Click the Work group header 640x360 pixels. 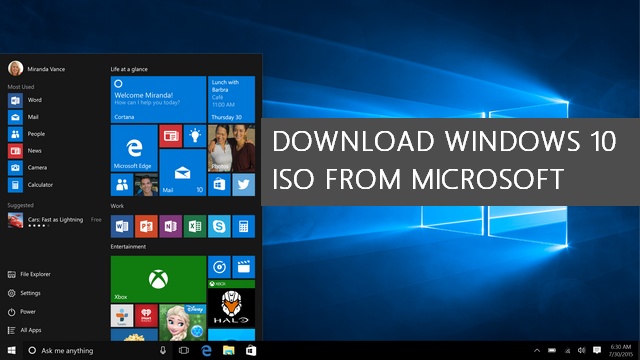tap(117, 206)
